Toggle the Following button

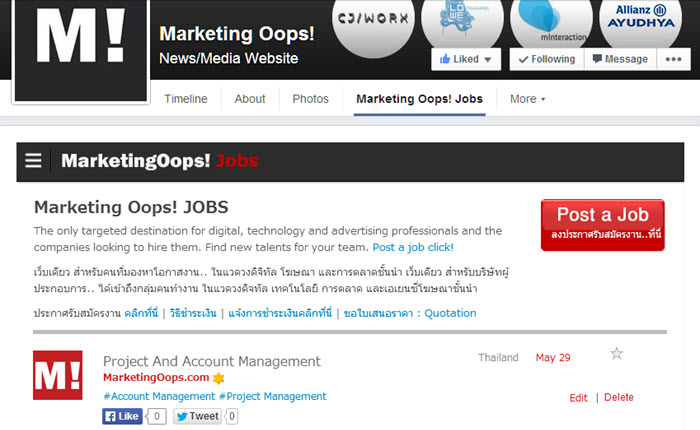(x=547, y=59)
